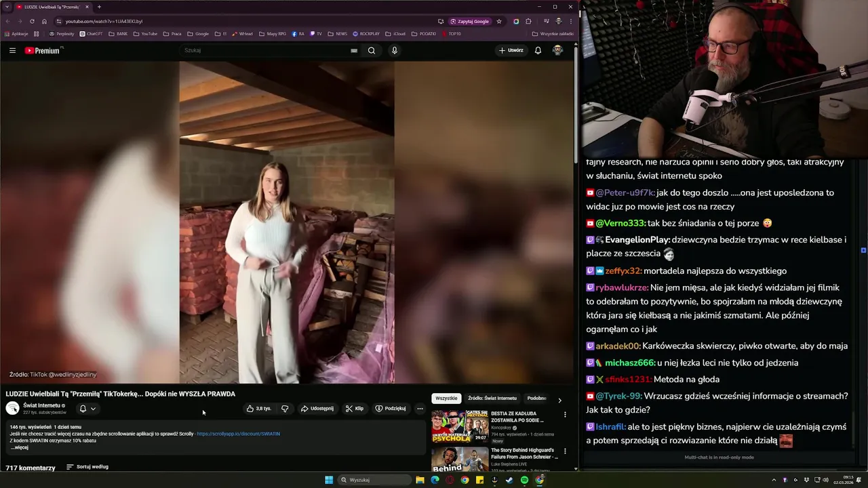868x488 pixels.
Task: Open YouTube notifications bell
Action: [x=538, y=50]
